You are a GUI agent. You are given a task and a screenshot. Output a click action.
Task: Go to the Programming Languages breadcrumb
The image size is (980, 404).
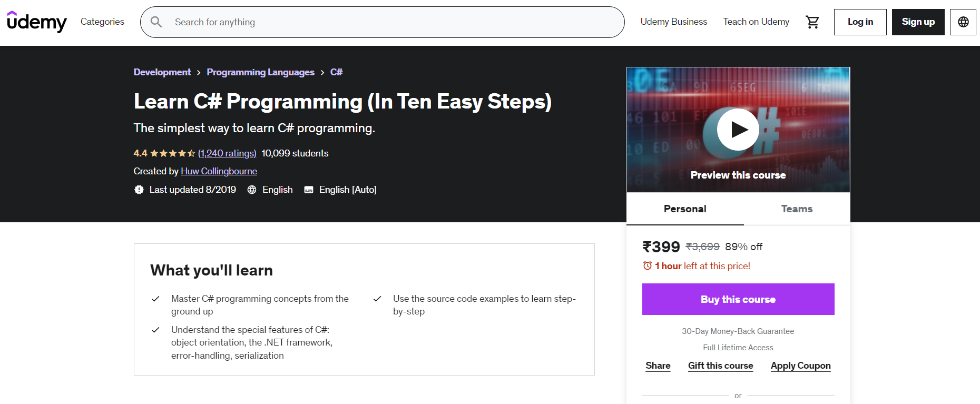coord(260,72)
